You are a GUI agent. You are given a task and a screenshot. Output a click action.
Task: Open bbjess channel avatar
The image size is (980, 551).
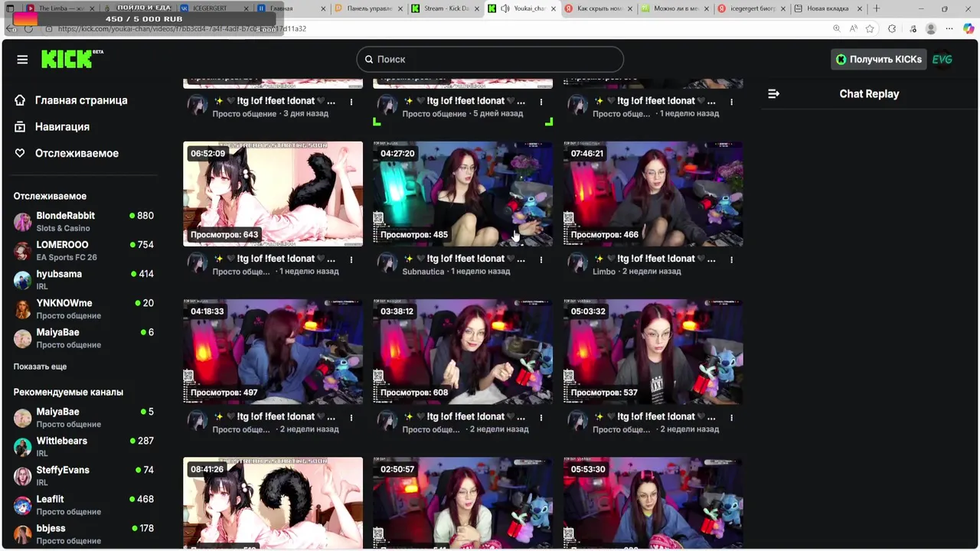point(23,534)
